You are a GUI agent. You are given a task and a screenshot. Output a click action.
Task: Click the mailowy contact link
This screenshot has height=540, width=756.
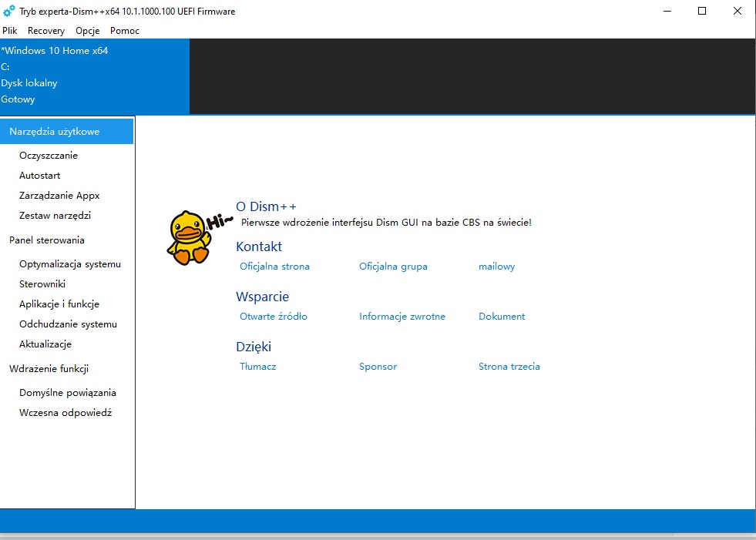[x=496, y=266]
